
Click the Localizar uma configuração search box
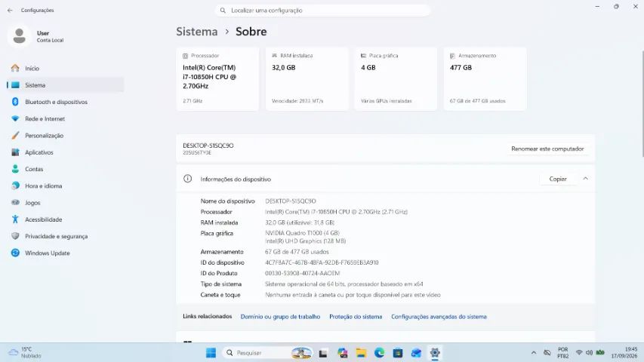click(x=322, y=11)
